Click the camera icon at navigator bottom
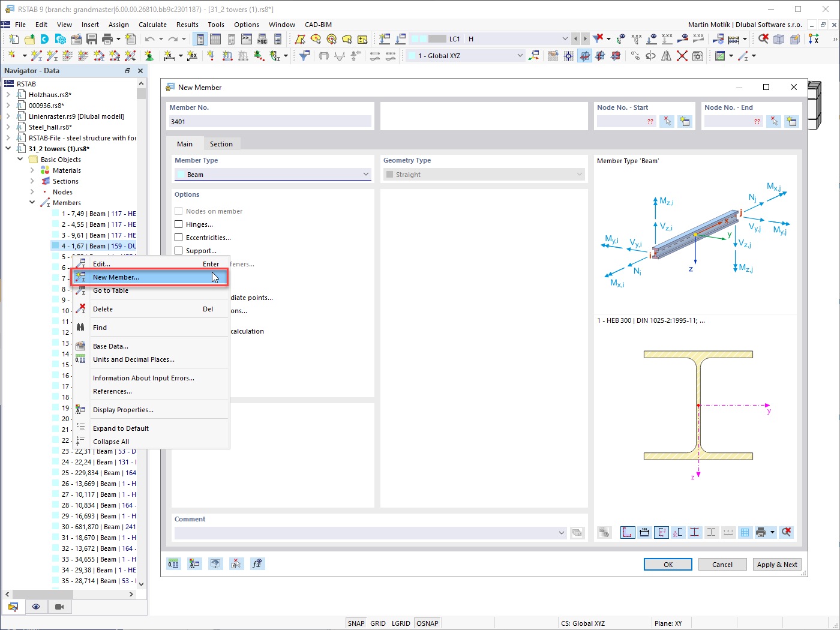Viewport: 840px width, 630px height. (x=59, y=607)
